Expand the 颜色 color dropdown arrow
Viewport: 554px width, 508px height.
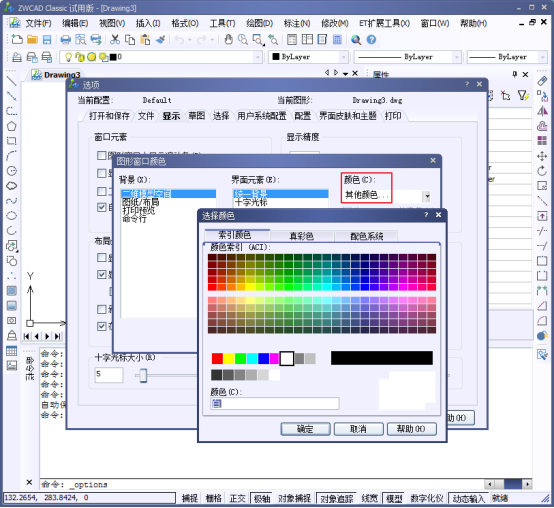tap(427, 196)
